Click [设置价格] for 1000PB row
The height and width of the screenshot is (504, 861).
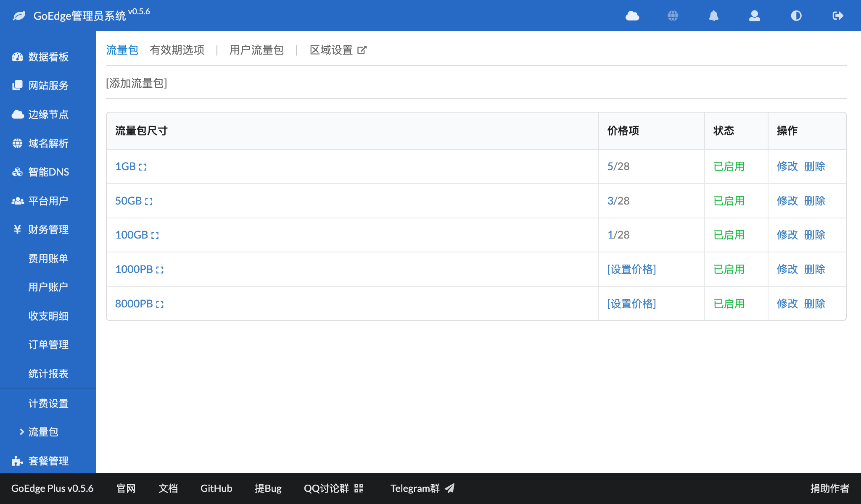(x=631, y=270)
